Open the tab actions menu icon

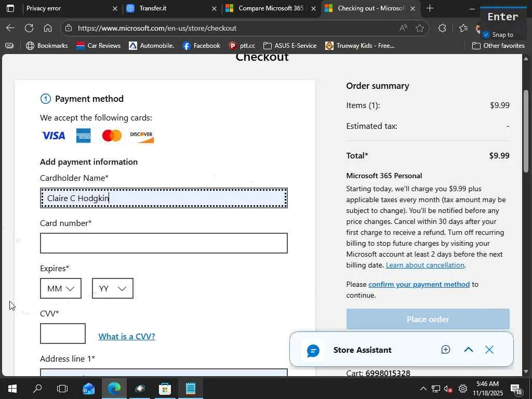[10, 8]
